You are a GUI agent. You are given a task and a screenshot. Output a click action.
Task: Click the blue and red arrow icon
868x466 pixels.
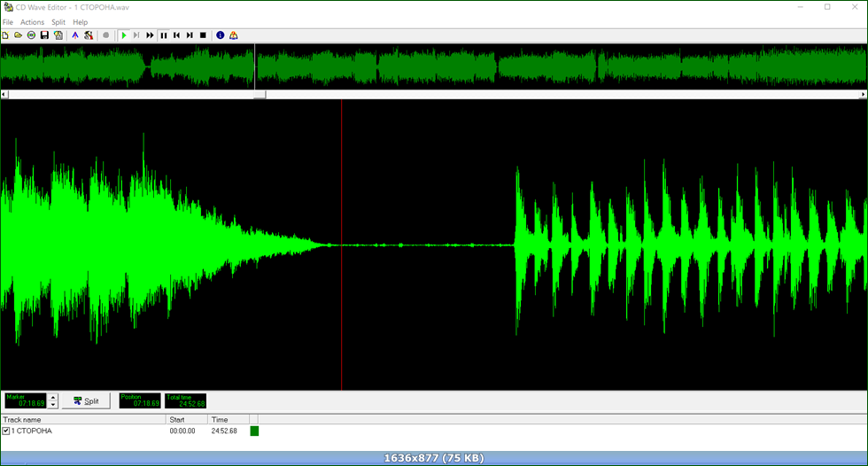point(75,35)
